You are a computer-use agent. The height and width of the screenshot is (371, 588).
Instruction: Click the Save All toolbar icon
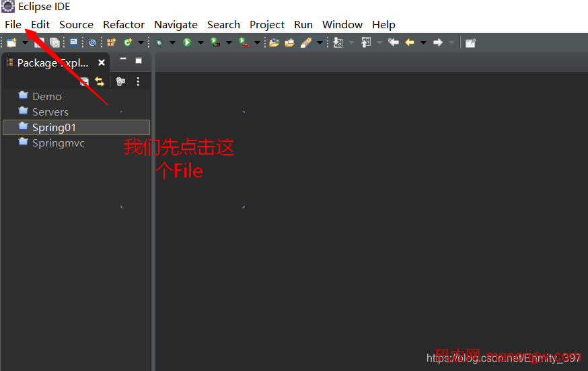click(x=54, y=43)
